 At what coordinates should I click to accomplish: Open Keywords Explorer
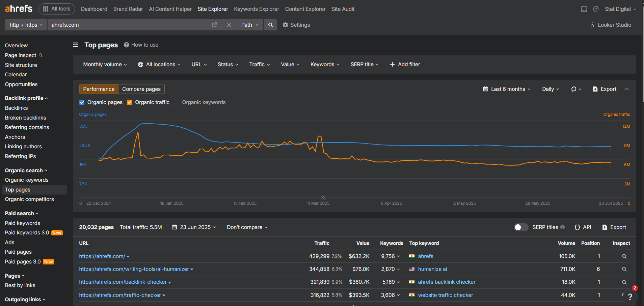click(x=257, y=9)
